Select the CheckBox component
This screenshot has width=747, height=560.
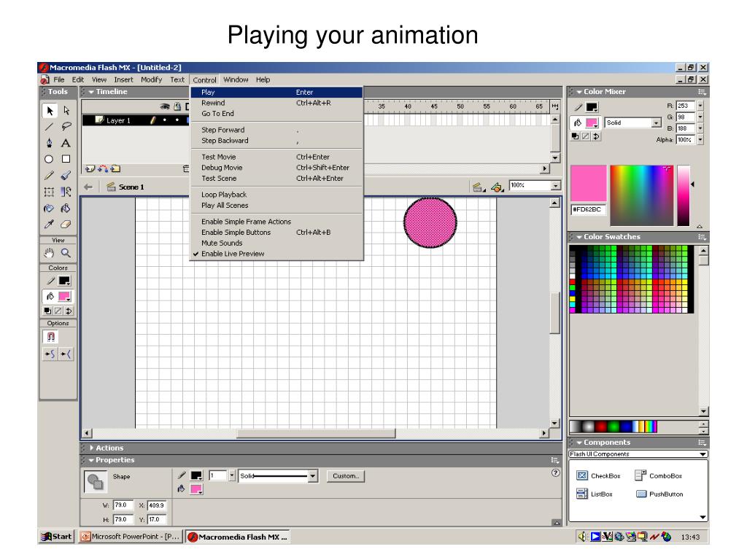click(x=599, y=475)
